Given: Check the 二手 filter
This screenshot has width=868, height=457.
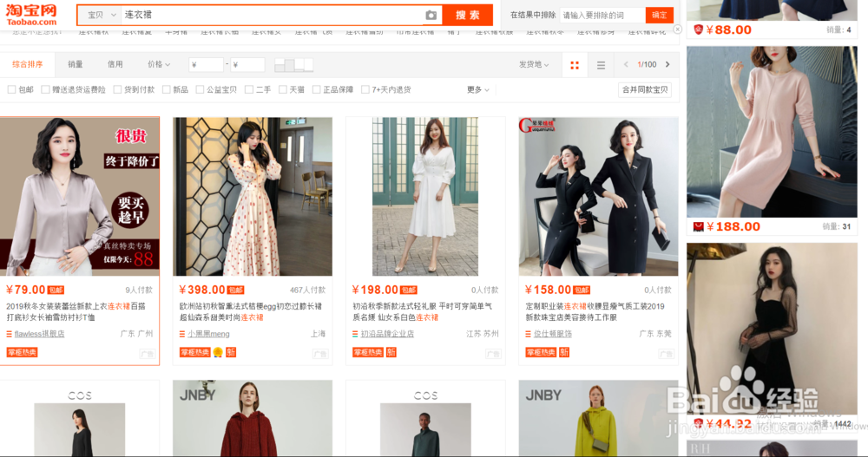Looking at the screenshot, I should (249, 89).
